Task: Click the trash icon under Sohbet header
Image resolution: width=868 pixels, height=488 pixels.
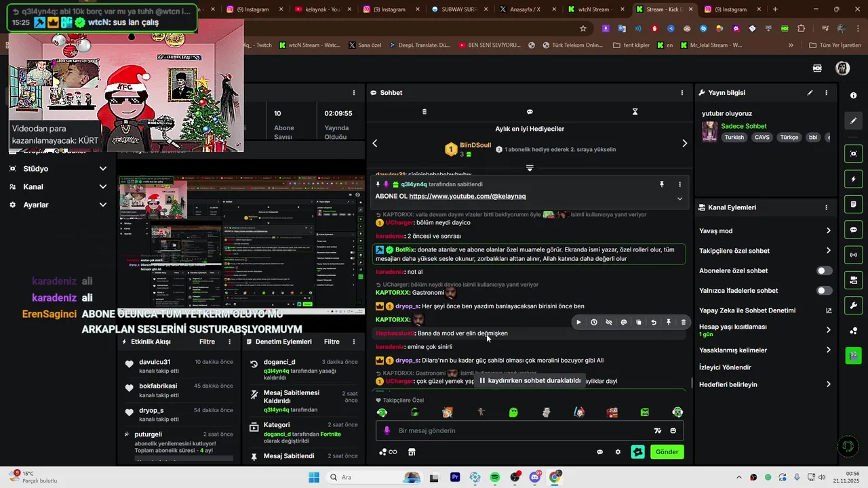Action: tap(425, 112)
